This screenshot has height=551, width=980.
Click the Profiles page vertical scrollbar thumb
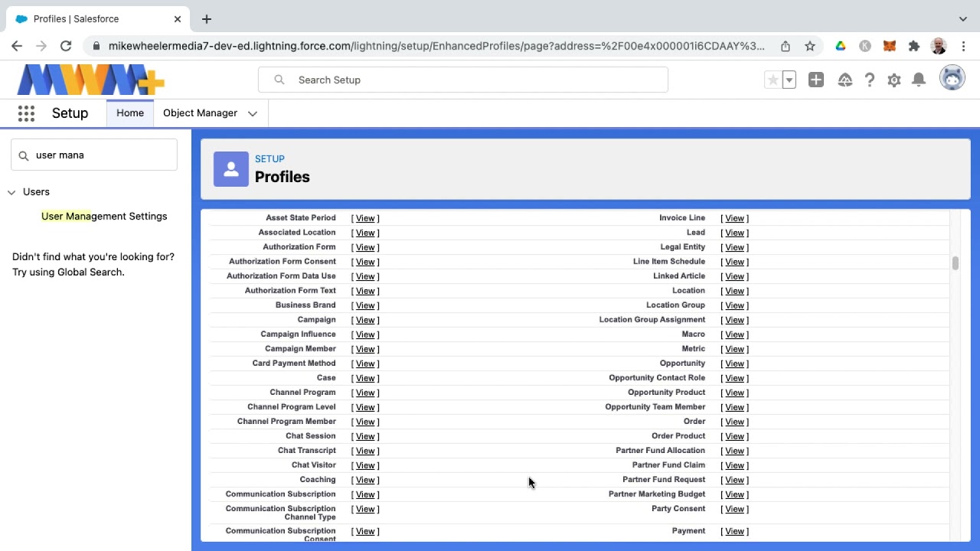(955, 263)
